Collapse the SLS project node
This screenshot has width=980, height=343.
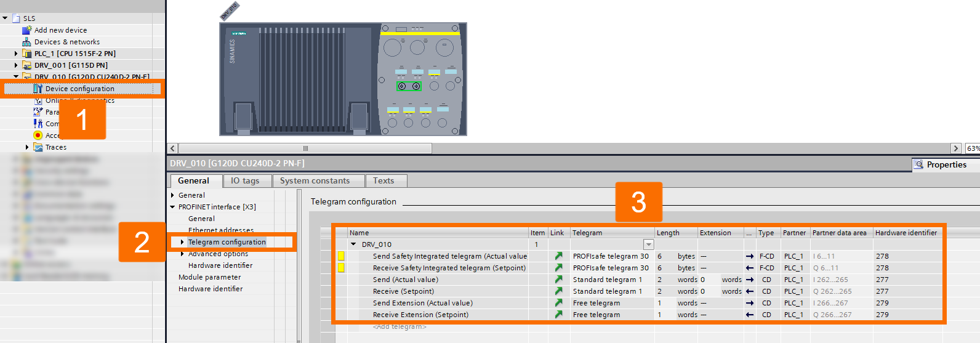tap(5, 18)
